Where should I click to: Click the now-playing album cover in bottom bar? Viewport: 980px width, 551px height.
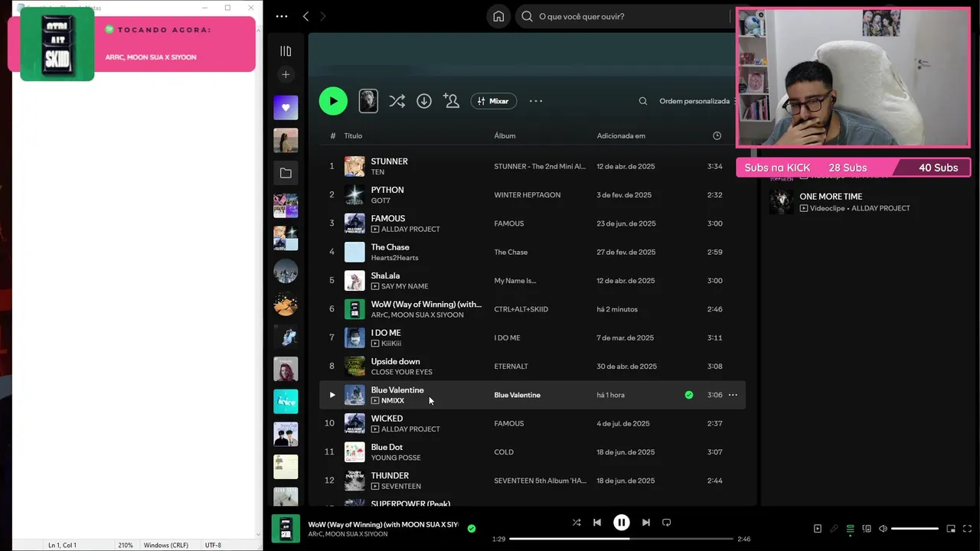[286, 529]
